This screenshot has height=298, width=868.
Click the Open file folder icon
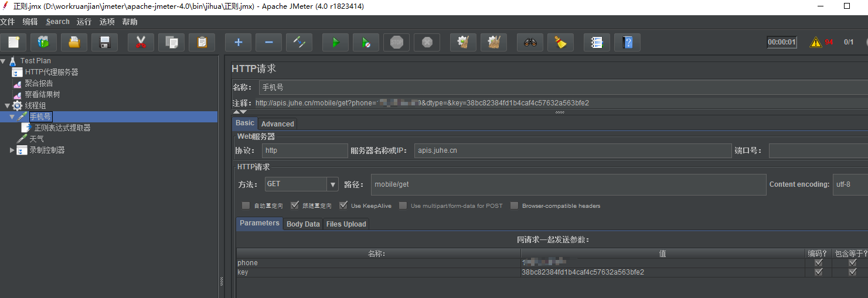[x=74, y=42]
